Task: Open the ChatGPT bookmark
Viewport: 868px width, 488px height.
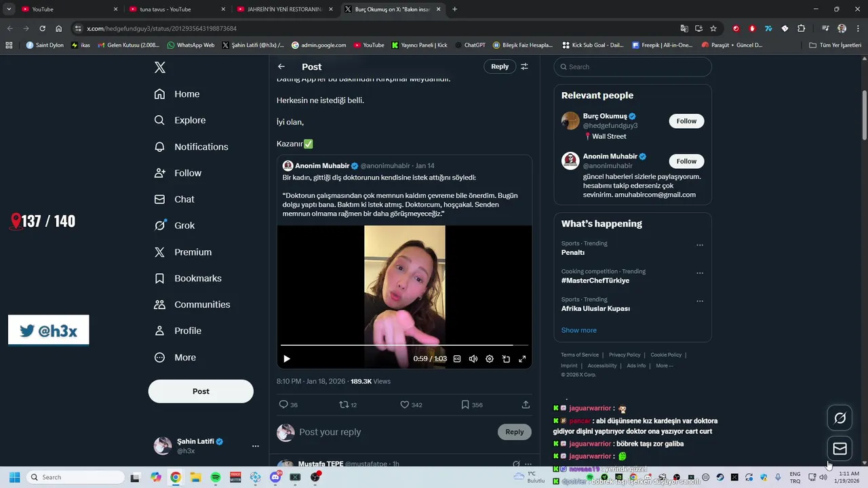Action: (470, 45)
